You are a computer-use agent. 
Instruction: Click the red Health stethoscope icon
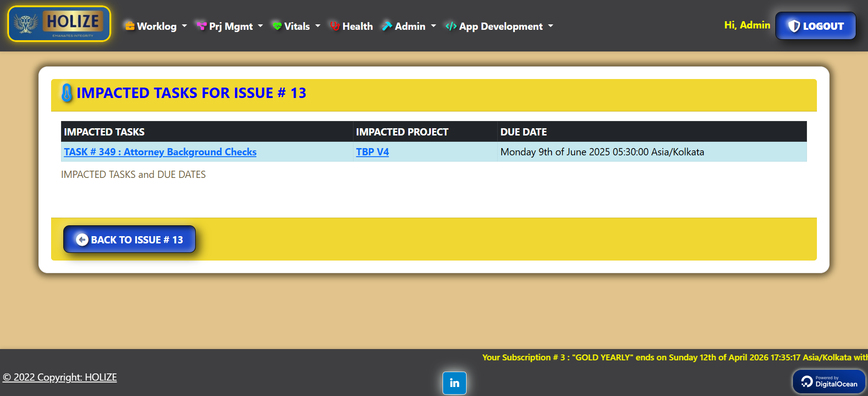point(335,26)
